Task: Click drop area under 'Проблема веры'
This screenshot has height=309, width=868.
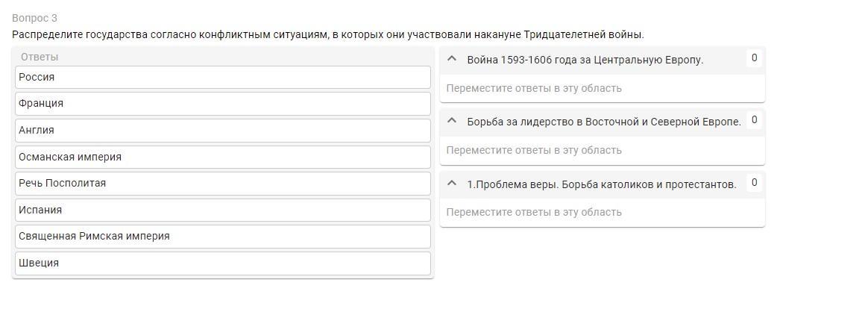Action: coord(602,213)
